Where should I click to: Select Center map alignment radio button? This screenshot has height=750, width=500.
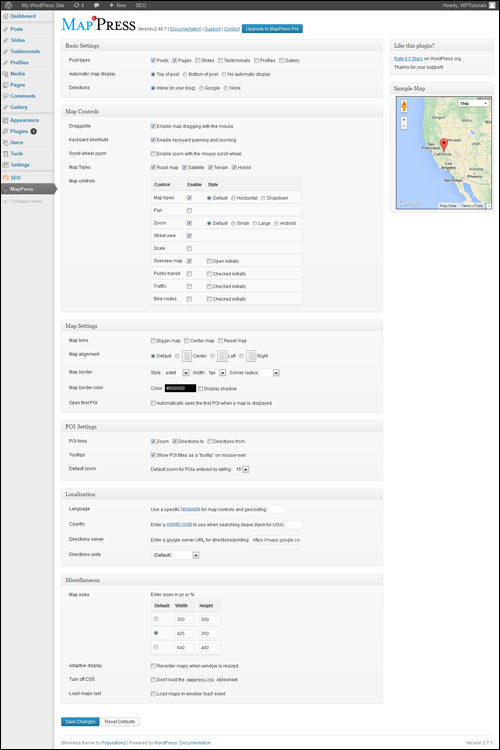[x=177, y=356]
